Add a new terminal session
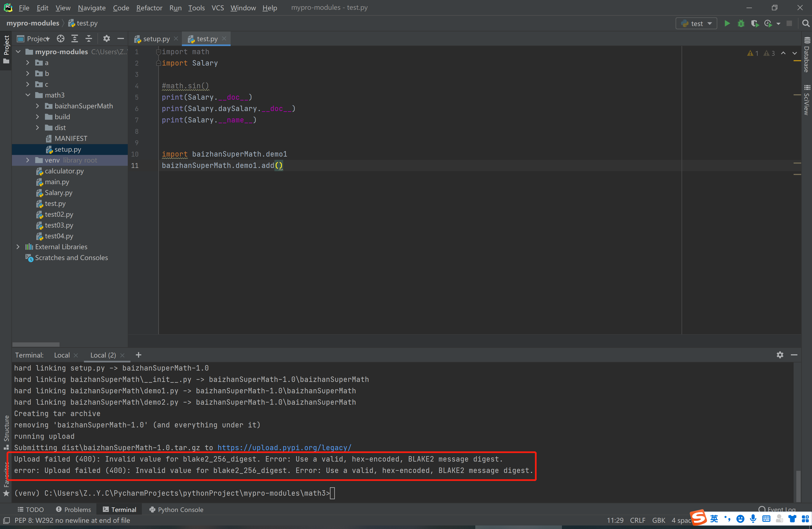Image resolution: width=812 pixels, height=529 pixels. point(138,355)
